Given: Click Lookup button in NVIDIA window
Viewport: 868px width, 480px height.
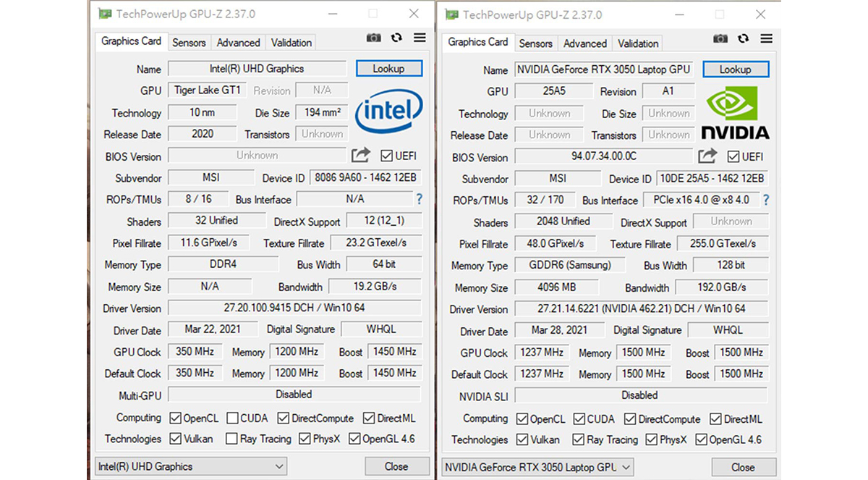Looking at the screenshot, I should point(736,70).
